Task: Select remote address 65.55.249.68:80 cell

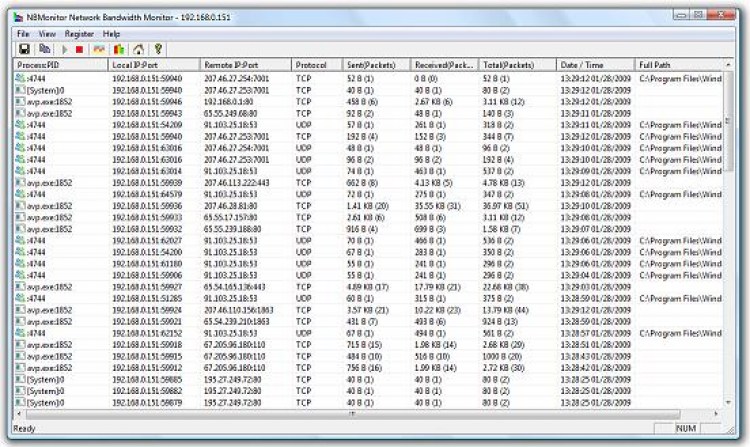Action: pos(231,113)
